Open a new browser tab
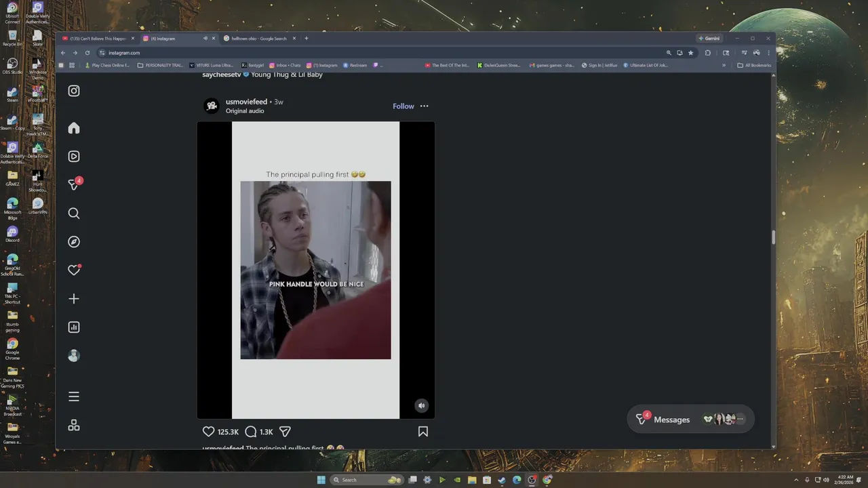 click(307, 39)
